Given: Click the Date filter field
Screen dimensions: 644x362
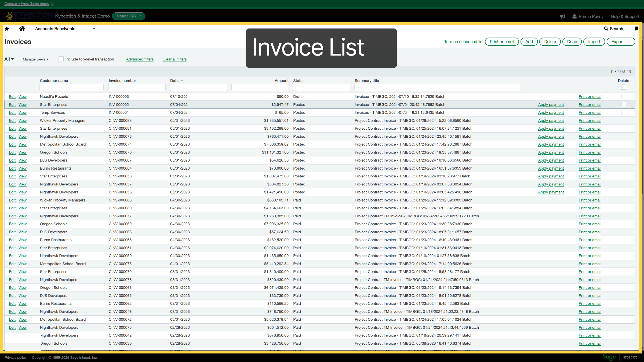Looking at the screenshot, I should [198, 87].
